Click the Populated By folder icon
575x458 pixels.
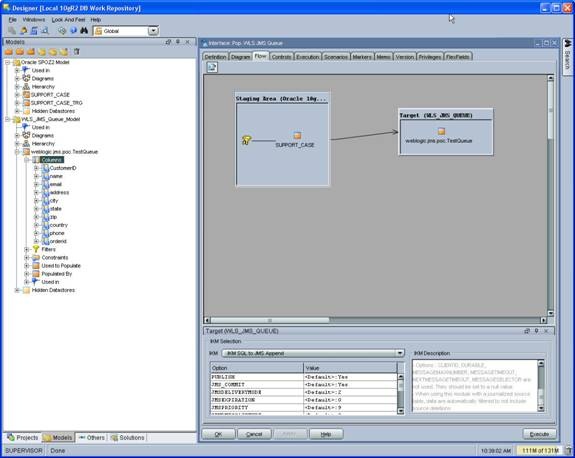tap(36, 274)
